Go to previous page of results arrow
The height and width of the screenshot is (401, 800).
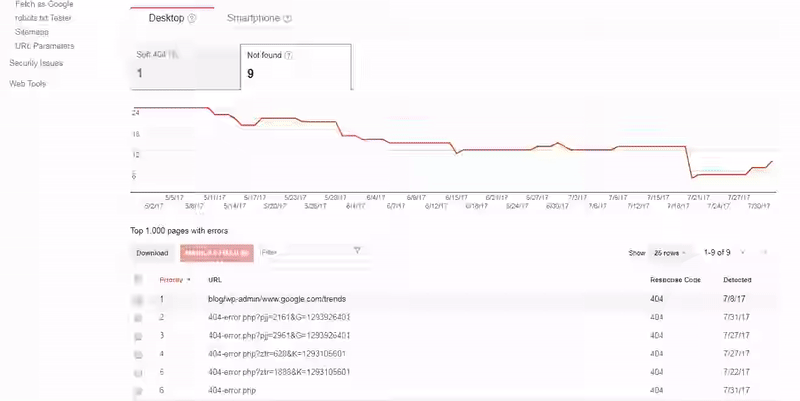[x=742, y=253]
